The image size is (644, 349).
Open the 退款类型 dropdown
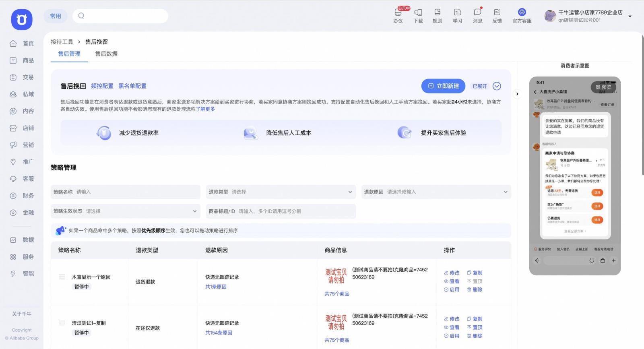[281, 192]
